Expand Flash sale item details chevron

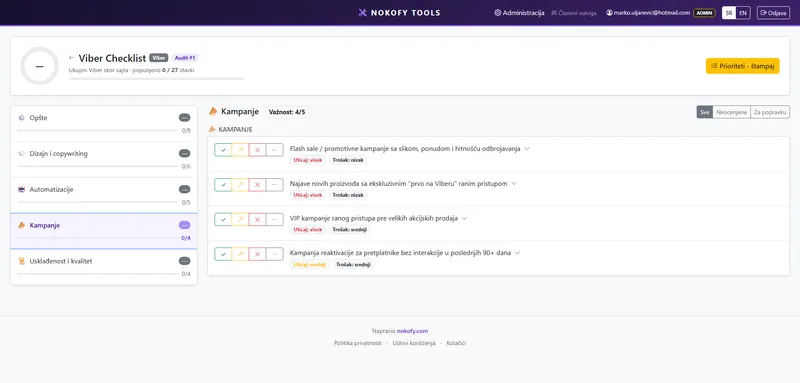point(527,149)
